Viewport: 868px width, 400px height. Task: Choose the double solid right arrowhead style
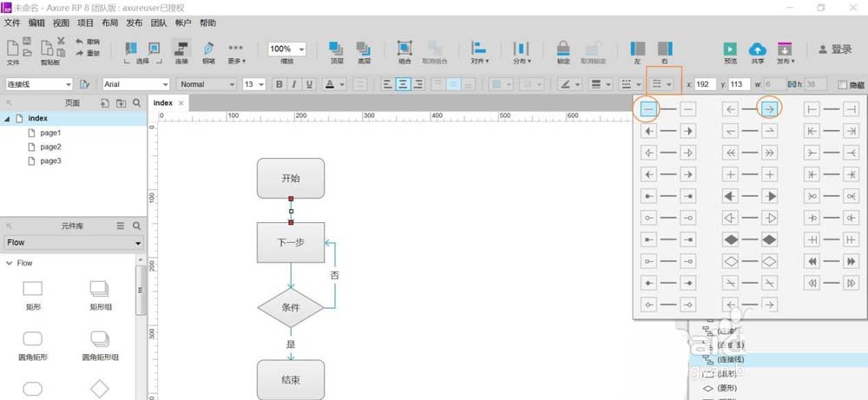pos(851,261)
